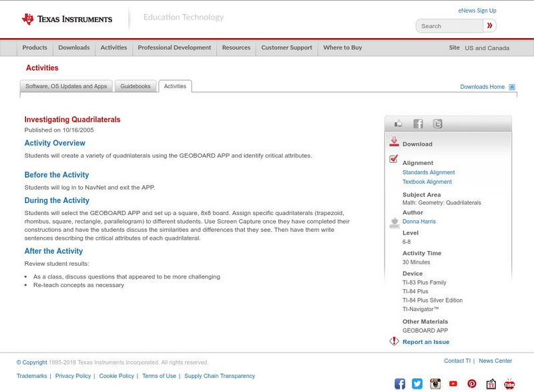Image resolution: width=534 pixels, height=392 pixels.
Task: Open the Products menu
Action: pos(35,47)
